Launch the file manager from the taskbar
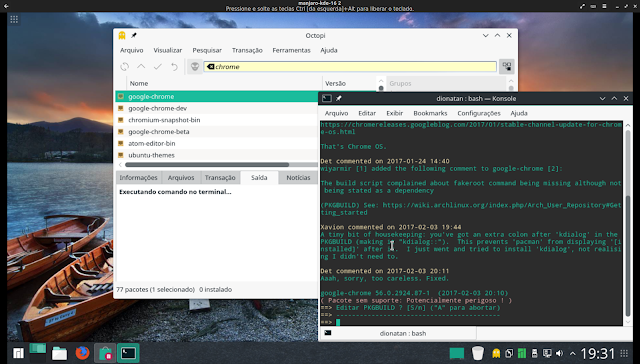The height and width of the screenshot is (364, 640). click(x=59, y=353)
